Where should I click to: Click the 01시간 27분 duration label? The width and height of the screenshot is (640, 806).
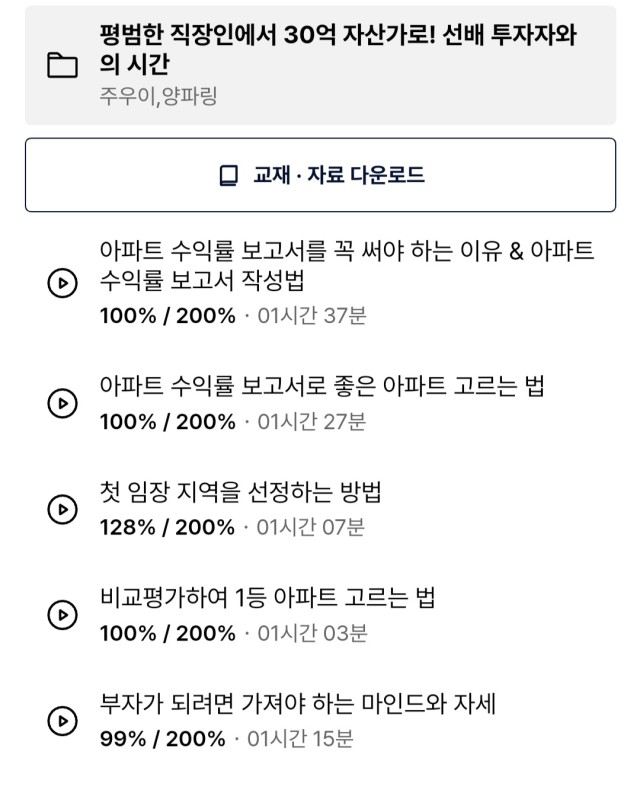[312, 422]
